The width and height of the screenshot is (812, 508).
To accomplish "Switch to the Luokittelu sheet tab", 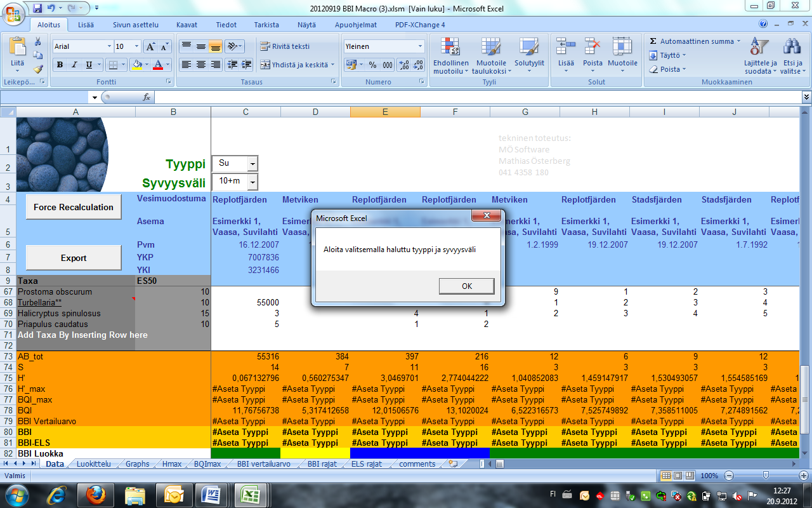I will coord(93,464).
